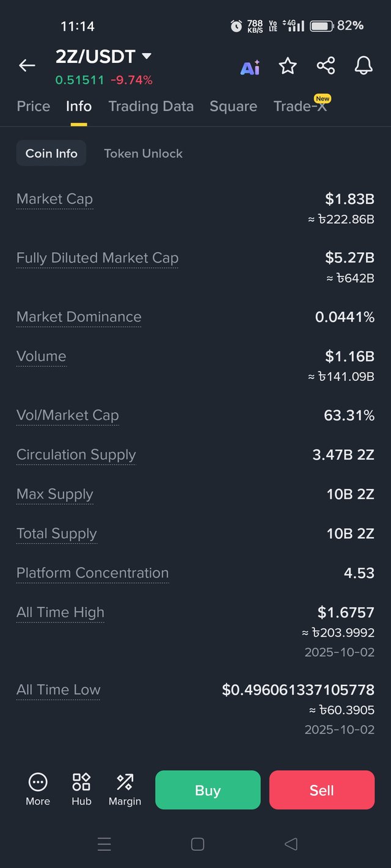This screenshot has height=868, width=391.
Task: Tap the Platform Concentration label
Action: [x=92, y=573]
